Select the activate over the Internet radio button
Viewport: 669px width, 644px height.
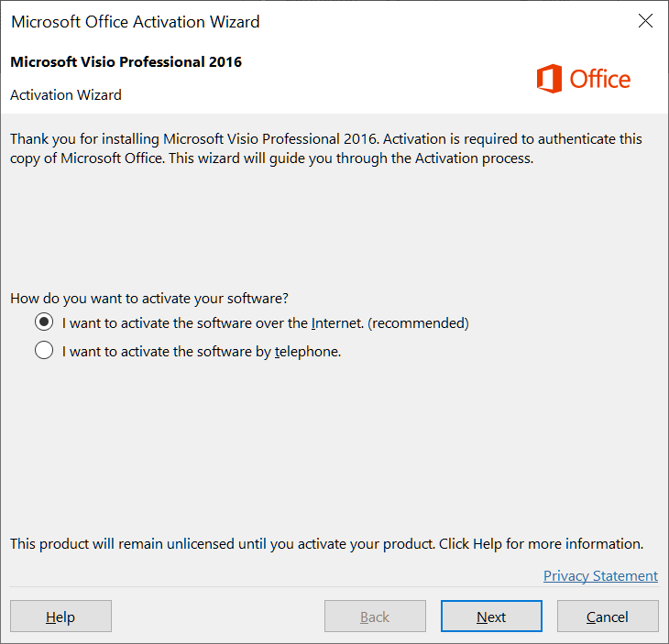44,322
